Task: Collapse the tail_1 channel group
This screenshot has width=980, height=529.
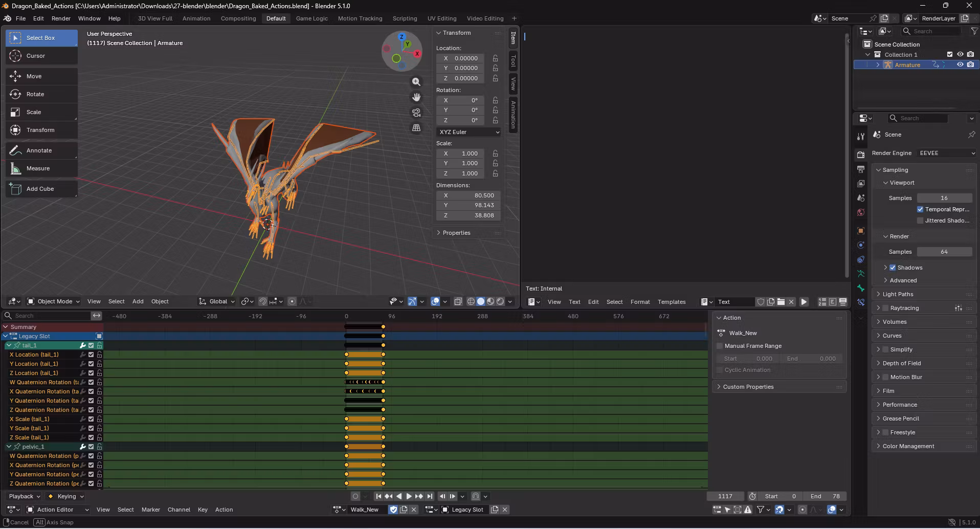Action: tap(9, 345)
